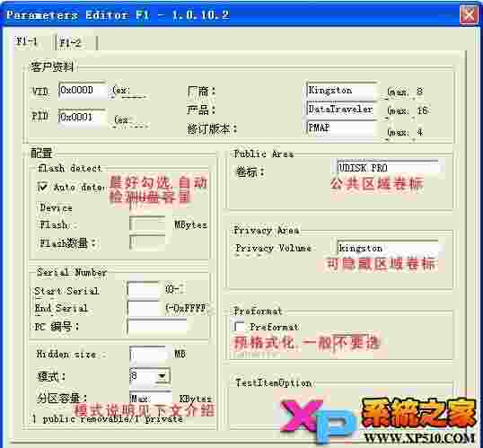Enable the Preformat checkbox

[240, 326]
